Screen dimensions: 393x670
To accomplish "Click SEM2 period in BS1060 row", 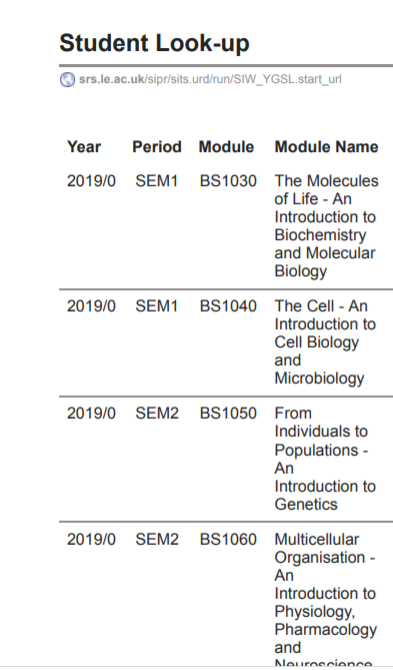I will tap(157, 539).
